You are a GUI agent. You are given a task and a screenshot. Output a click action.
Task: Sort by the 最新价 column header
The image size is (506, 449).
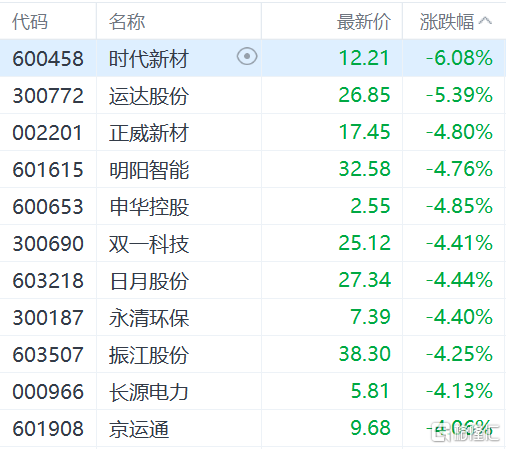pyautogui.click(x=364, y=22)
